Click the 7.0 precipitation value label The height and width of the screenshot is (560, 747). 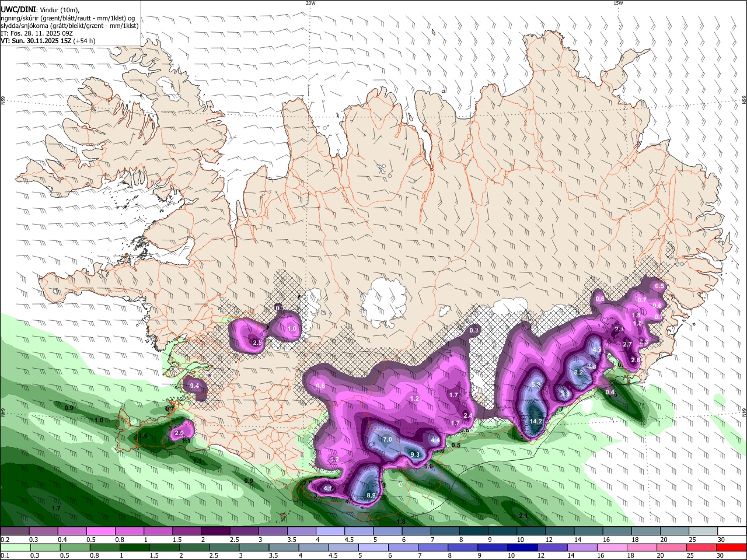pos(388,439)
